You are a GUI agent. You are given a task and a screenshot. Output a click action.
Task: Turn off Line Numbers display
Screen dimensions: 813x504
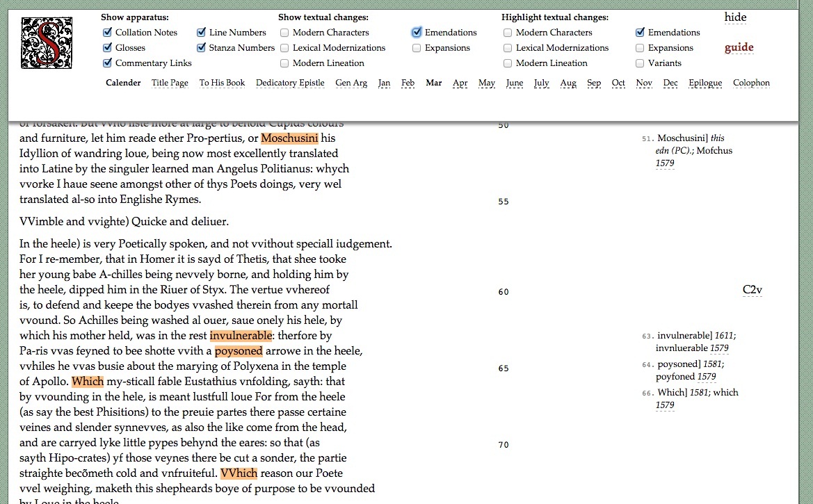[201, 33]
